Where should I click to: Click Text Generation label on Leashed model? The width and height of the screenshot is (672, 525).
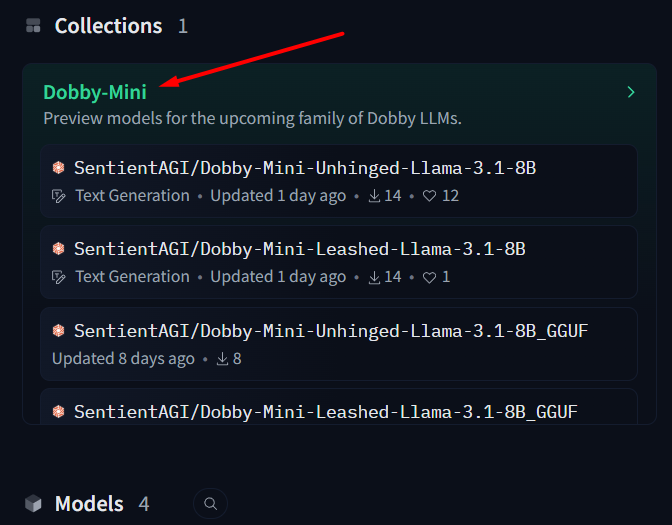[132, 277]
